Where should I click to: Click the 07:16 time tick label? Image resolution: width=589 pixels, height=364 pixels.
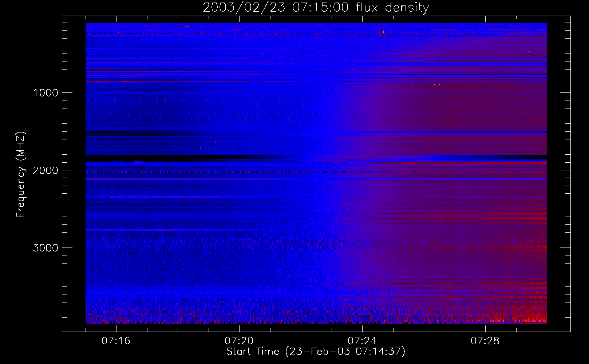pos(116,341)
